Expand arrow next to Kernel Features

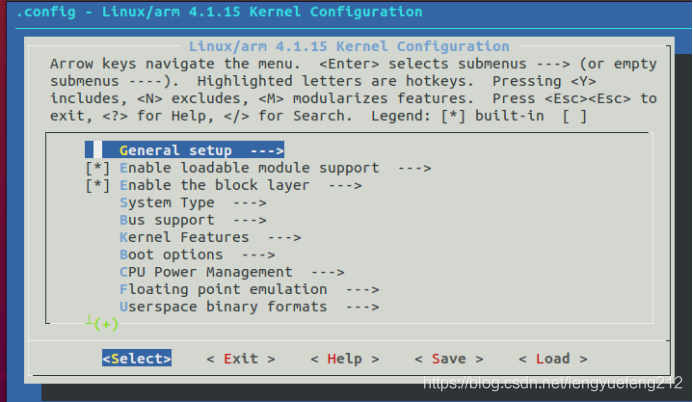pos(284,237)
